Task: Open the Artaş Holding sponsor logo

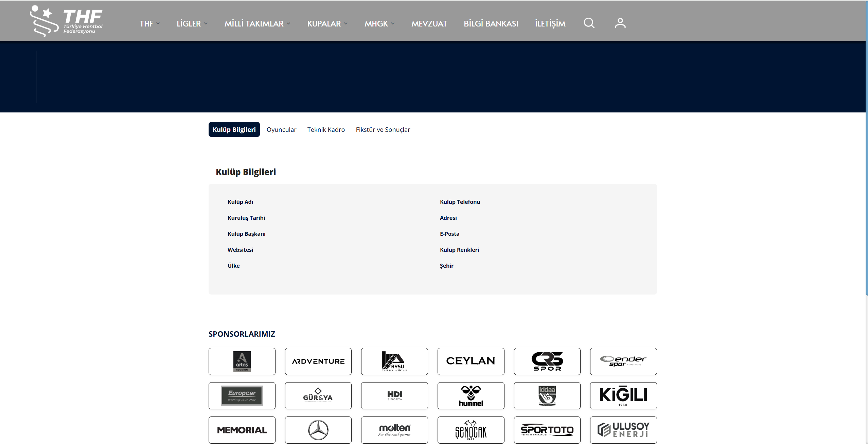Action: point(242,361)
